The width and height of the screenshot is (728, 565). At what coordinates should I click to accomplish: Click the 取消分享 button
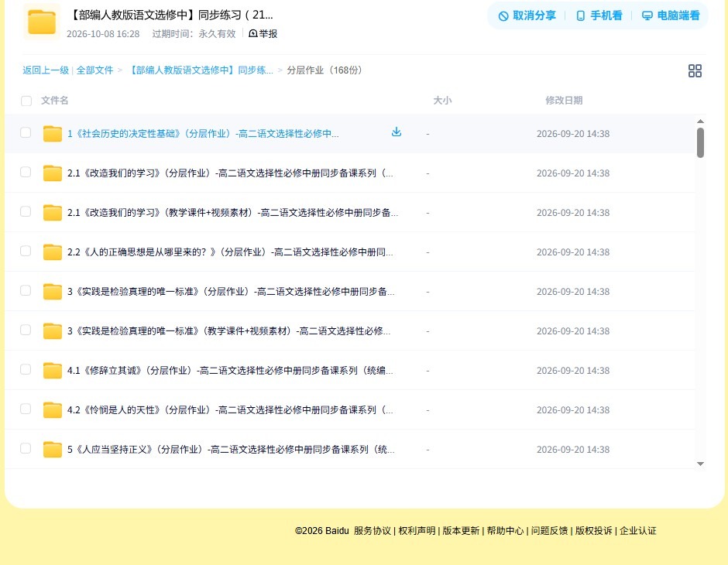pos(527,15)
